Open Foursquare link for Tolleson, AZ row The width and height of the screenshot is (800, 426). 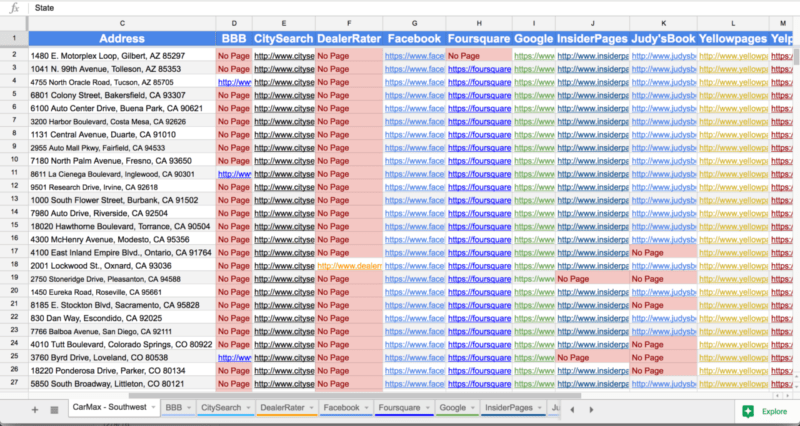tap(480, 69)
